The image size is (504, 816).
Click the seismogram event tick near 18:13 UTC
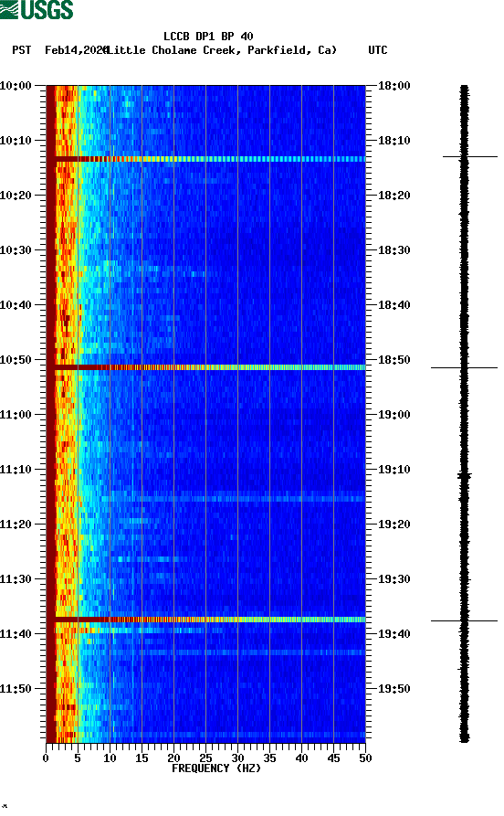click(x=470, y=156)
